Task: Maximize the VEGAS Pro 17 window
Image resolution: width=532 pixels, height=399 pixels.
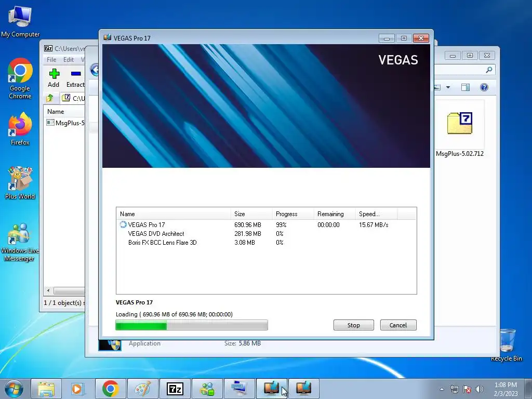Action: tap(404, 38)
